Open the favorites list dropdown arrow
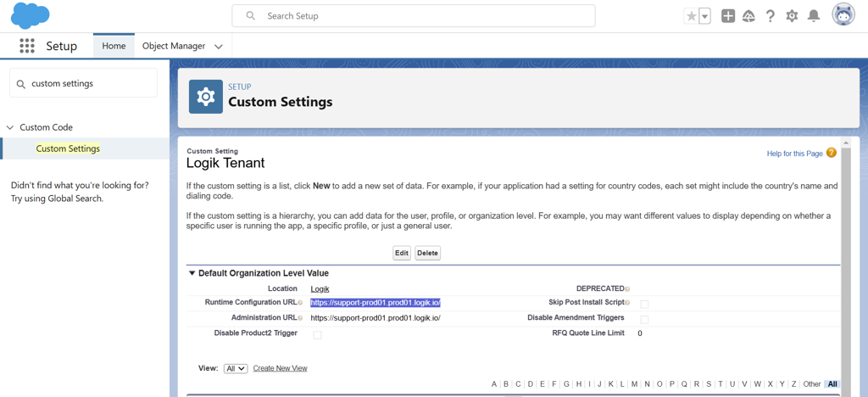The height and width of the screenshot is (397, 868). tap(704, 17)
